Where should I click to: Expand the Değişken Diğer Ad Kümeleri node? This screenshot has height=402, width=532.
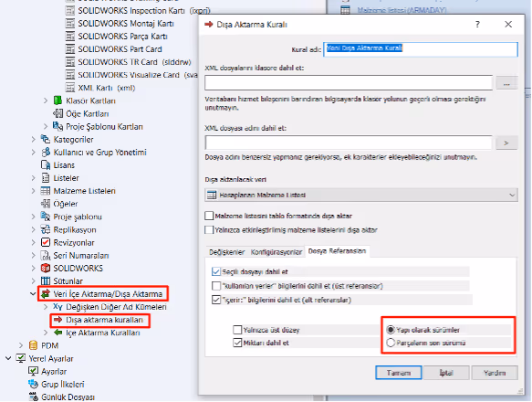click(46, 307)
